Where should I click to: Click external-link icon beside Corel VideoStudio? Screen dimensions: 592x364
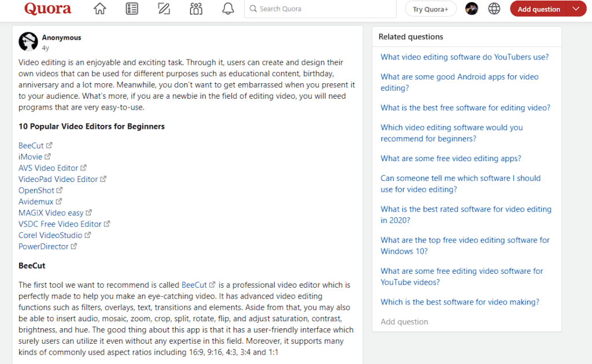pos(88,235)
